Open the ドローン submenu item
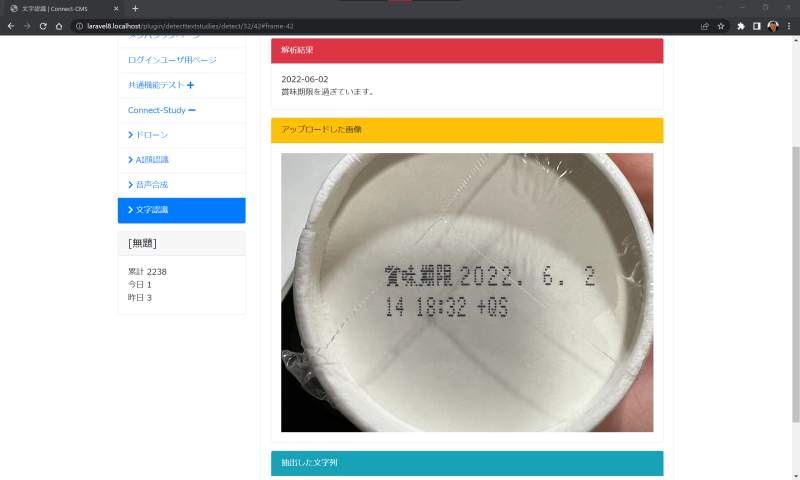 (x=152, y=135)
